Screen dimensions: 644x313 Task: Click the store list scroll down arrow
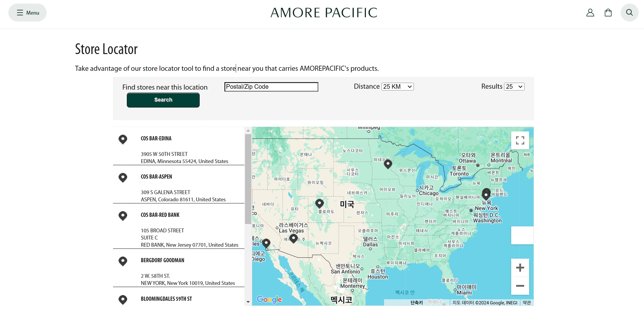[248, 302]
